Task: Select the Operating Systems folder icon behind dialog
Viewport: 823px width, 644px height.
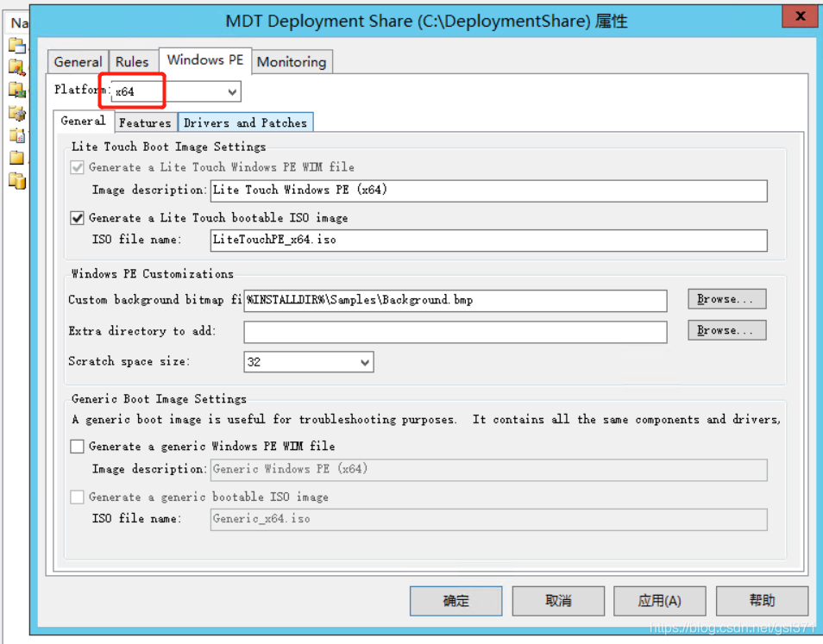Action: coord(16,67)
